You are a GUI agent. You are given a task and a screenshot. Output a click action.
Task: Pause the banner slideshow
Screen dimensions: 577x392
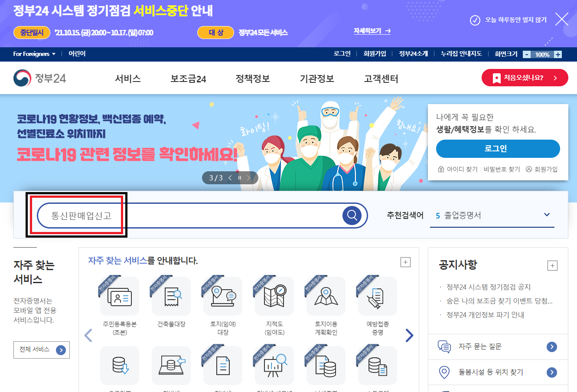click(239, 178)
